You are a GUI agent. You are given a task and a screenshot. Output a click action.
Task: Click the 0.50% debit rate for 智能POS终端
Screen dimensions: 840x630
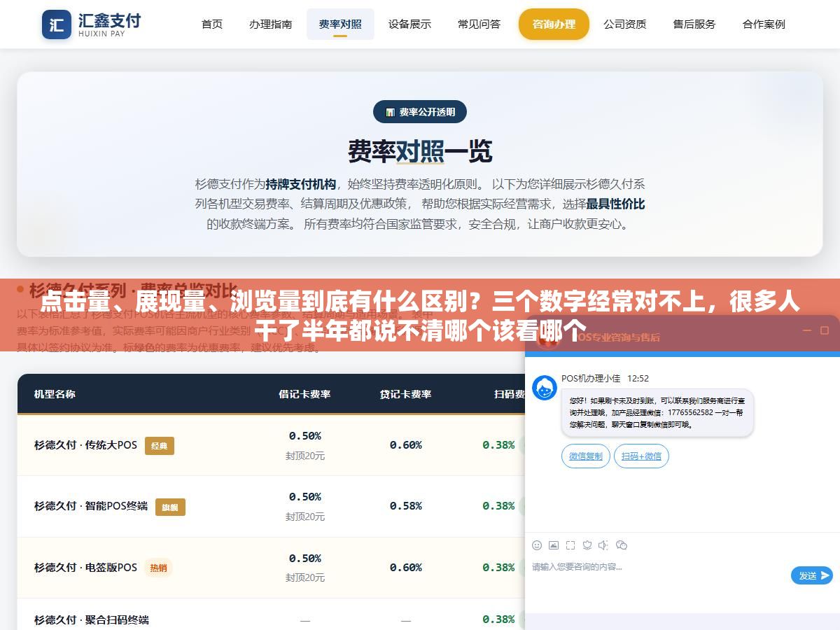coord(305,497)
